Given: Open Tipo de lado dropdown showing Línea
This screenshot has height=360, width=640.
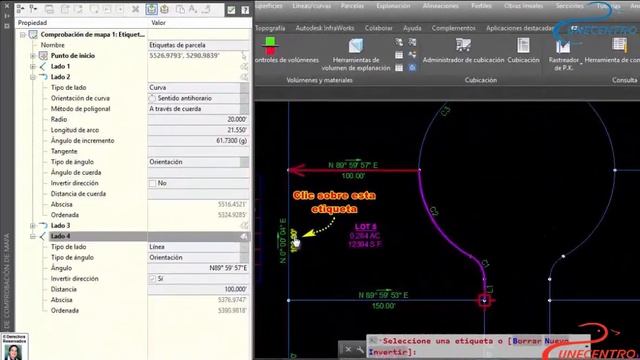Looking at the screenshot, I should [x=244, y=247].
